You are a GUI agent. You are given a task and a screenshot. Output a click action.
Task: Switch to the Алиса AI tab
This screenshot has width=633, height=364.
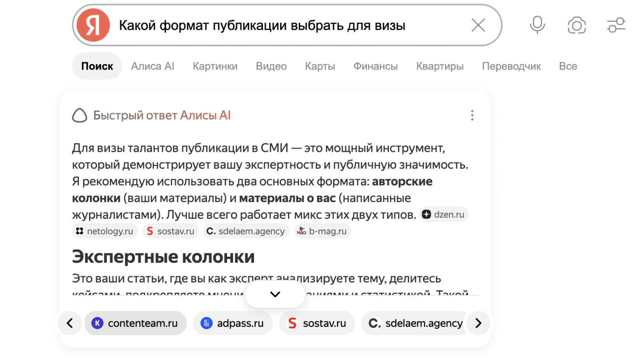click(153, 66)
